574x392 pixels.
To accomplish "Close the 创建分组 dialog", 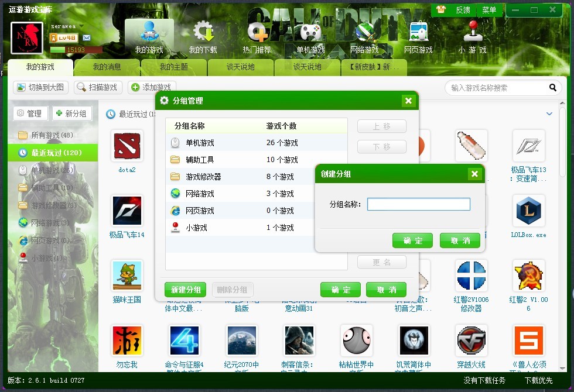I will click(x=474, y=174).
